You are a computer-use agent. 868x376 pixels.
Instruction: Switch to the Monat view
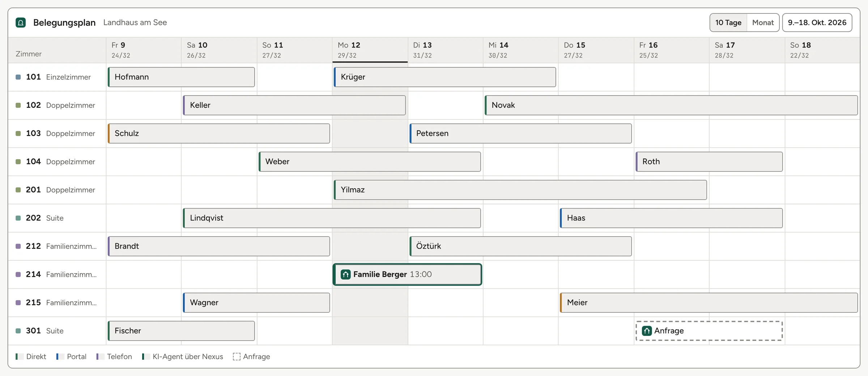pos(763,22)
